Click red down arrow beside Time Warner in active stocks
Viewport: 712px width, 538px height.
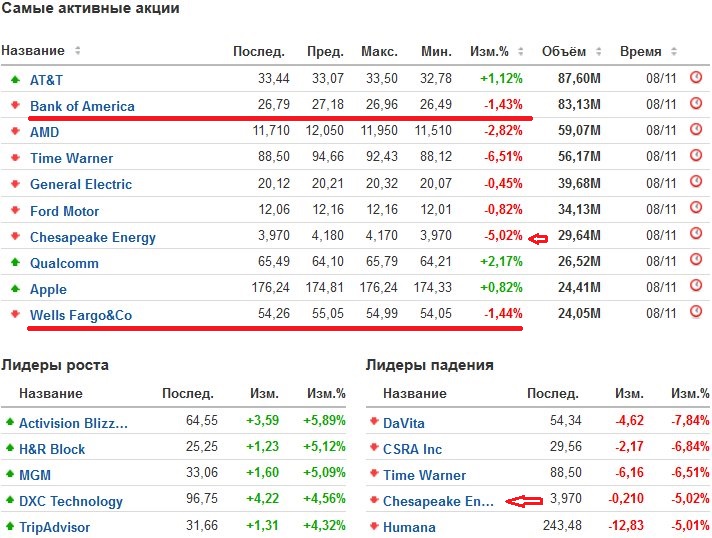(x=15, y=158)
